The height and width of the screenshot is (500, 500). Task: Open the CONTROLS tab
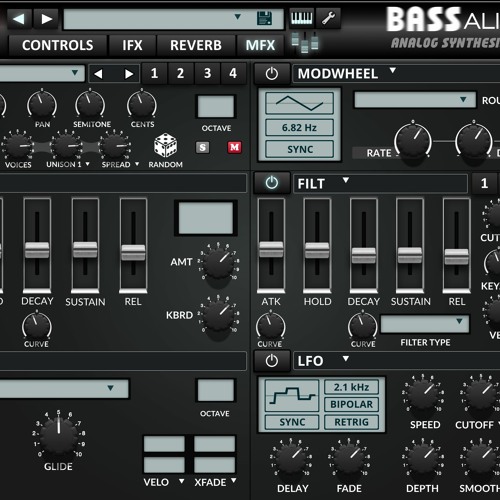click(x=58, y=45)
